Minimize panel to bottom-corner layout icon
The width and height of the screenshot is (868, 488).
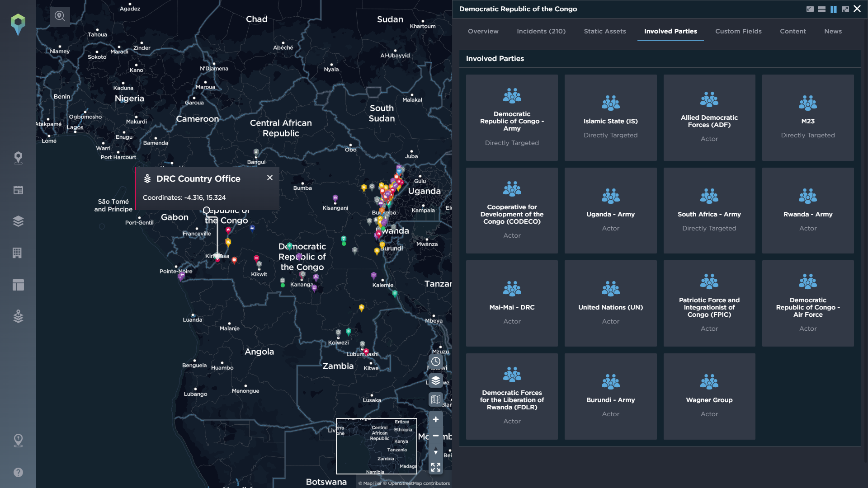[810, 9]
